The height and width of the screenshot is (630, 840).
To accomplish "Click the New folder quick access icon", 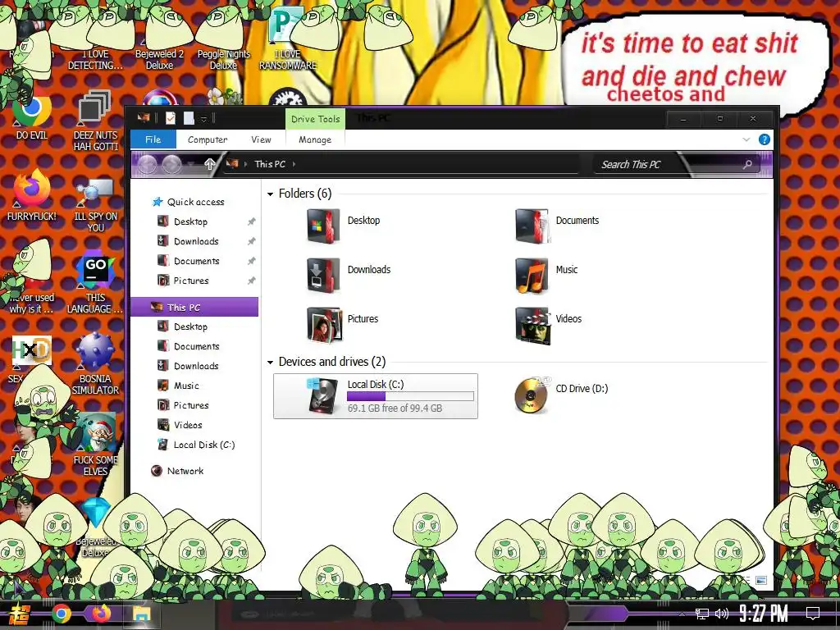I will tap(189, 118).
